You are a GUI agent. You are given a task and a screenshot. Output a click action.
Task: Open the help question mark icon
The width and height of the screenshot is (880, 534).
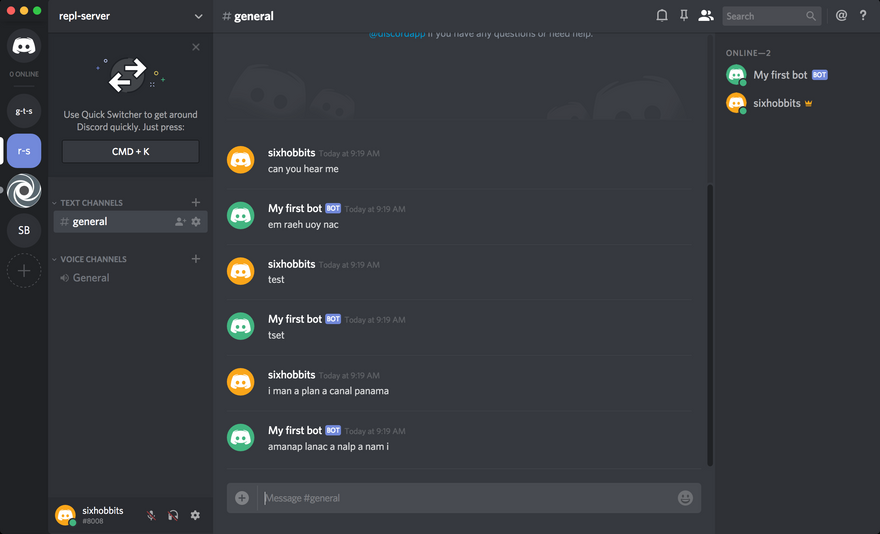coord(863,16)
